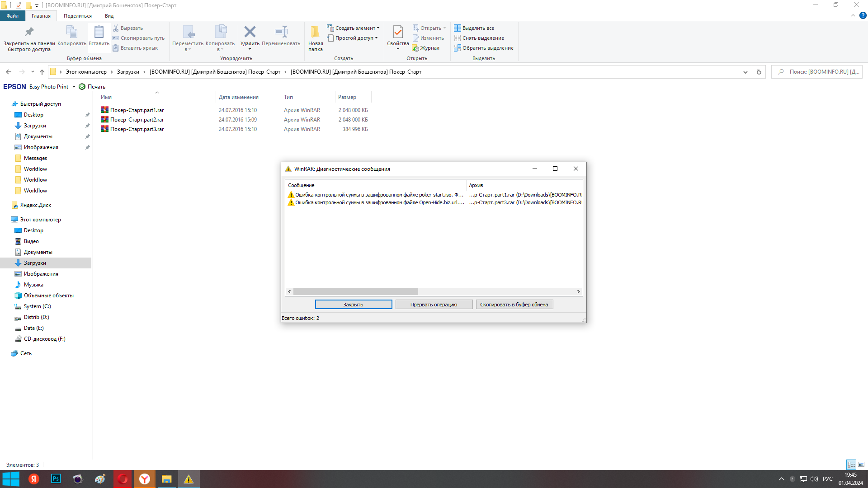The height and width of the screenshot is (488, 868).
Task: Switch to large icons view toggle
Action: click(861, 465)
